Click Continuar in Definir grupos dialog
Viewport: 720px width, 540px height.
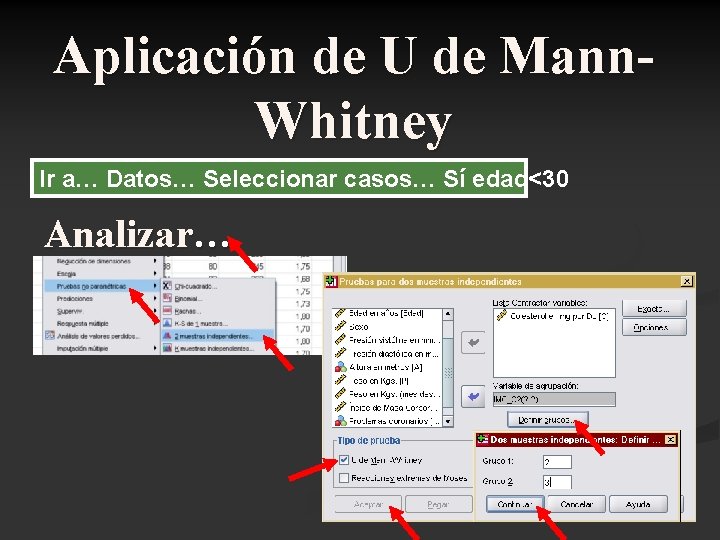515,504
